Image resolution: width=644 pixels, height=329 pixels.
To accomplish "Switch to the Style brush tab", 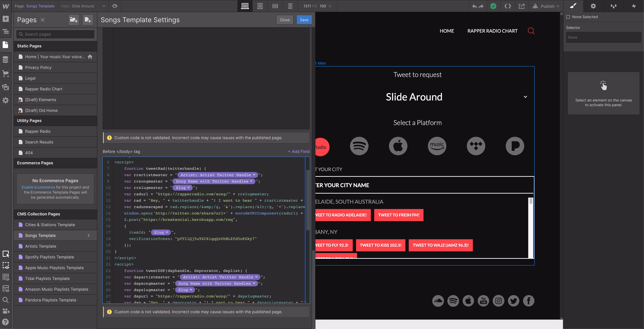I will (573, 6).
